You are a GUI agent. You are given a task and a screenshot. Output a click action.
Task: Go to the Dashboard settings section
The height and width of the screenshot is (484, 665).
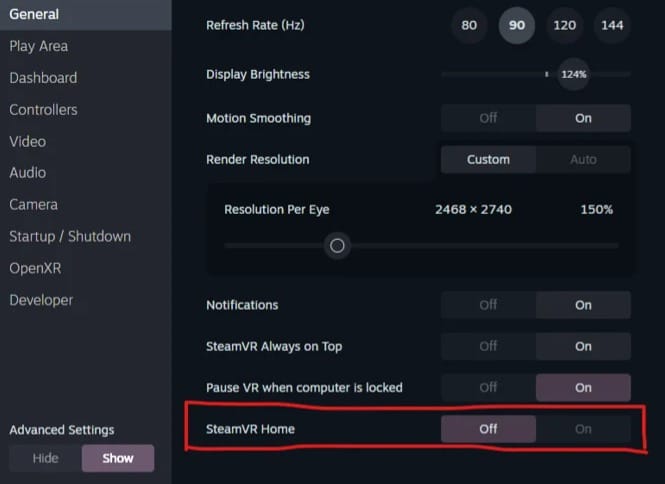click(x=43, y=78)
